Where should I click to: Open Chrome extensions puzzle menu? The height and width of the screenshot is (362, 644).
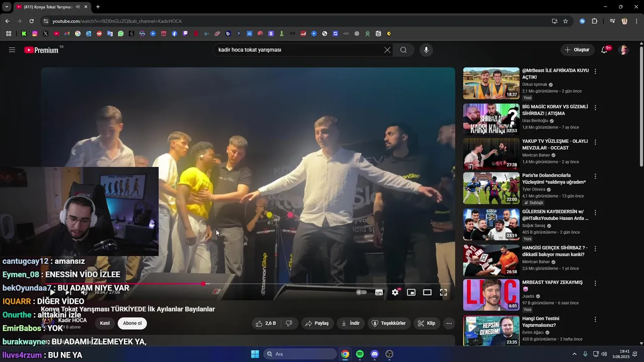pos(595,21)
